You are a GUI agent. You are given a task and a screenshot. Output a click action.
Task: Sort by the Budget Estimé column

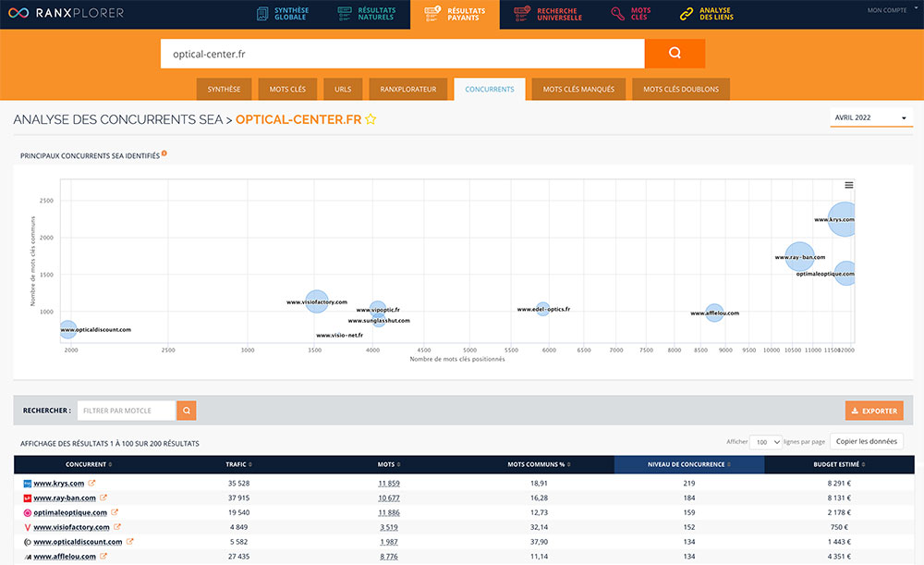[x=839, y=465]
